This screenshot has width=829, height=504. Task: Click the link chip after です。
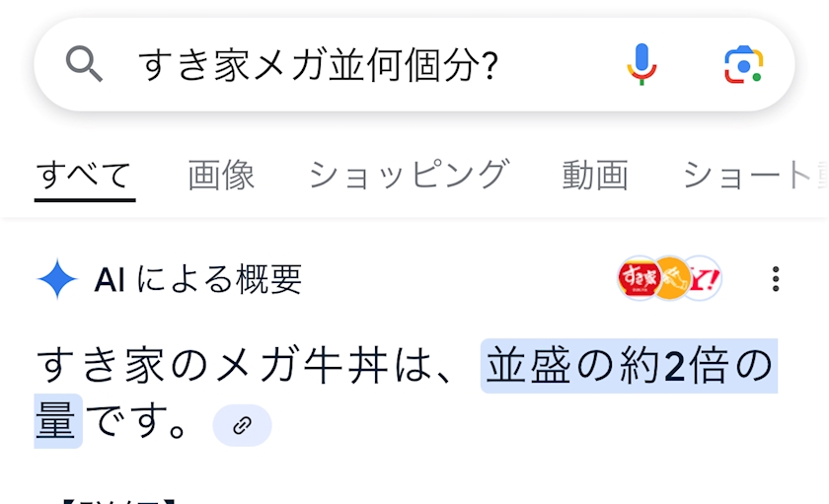pyautogui.click(x=242, y=426)
